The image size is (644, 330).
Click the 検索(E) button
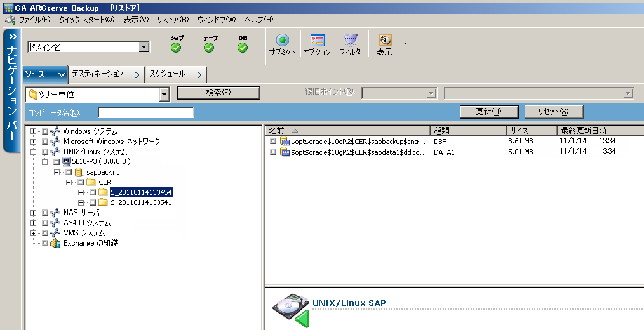coord(218,93)
